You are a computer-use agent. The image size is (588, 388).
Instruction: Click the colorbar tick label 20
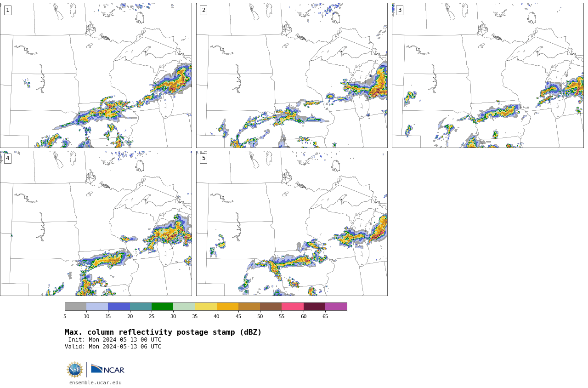[x=130, y=316]
